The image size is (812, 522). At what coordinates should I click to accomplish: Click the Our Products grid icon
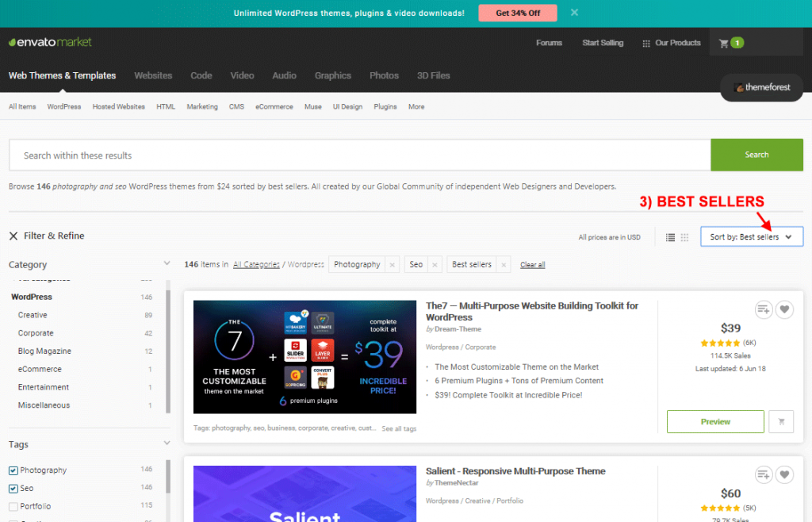tap(645, 44)
